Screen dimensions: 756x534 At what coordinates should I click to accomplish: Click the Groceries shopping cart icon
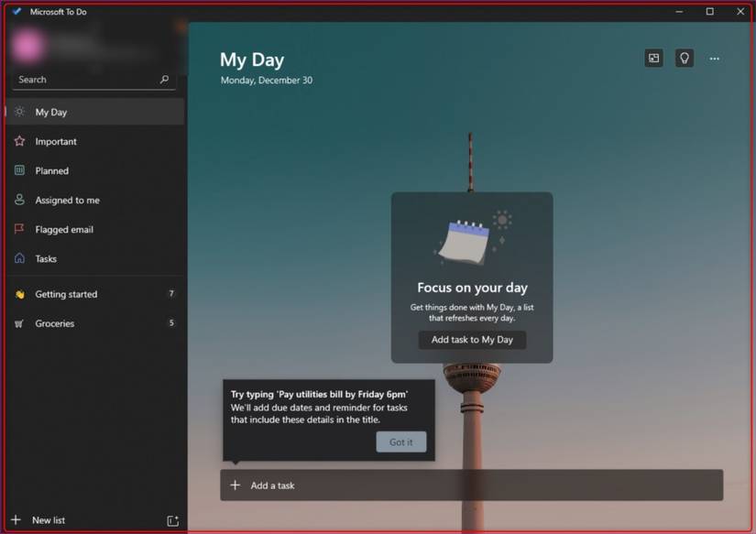(x=18, y=323)
